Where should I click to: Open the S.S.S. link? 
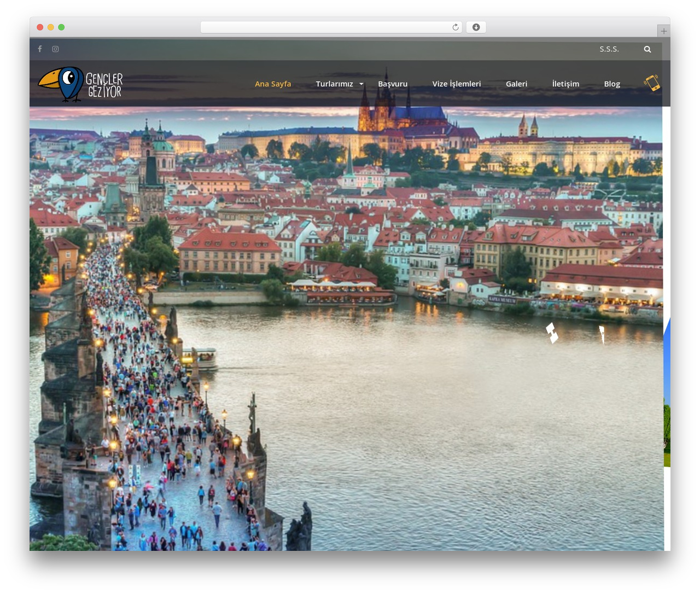point(609,49)
